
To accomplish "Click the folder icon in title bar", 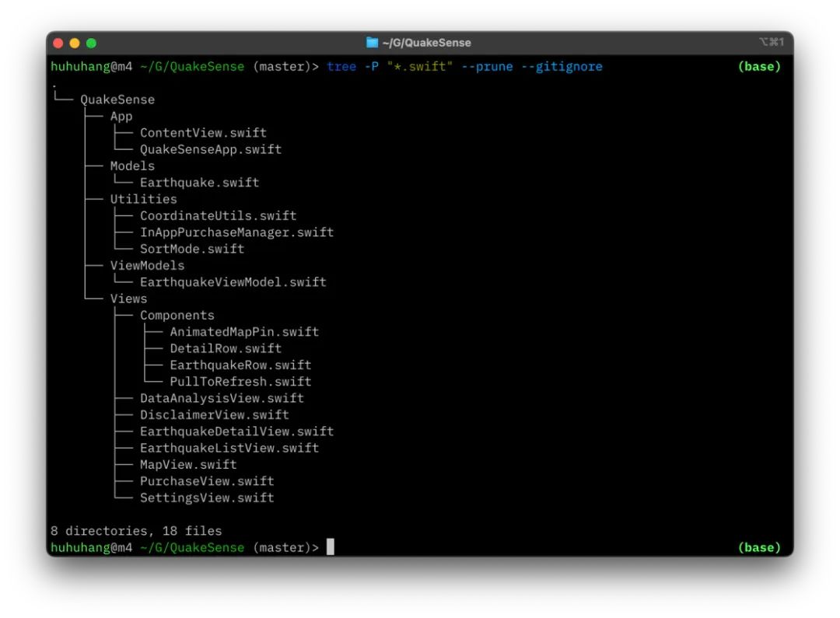I will [372, 43].
